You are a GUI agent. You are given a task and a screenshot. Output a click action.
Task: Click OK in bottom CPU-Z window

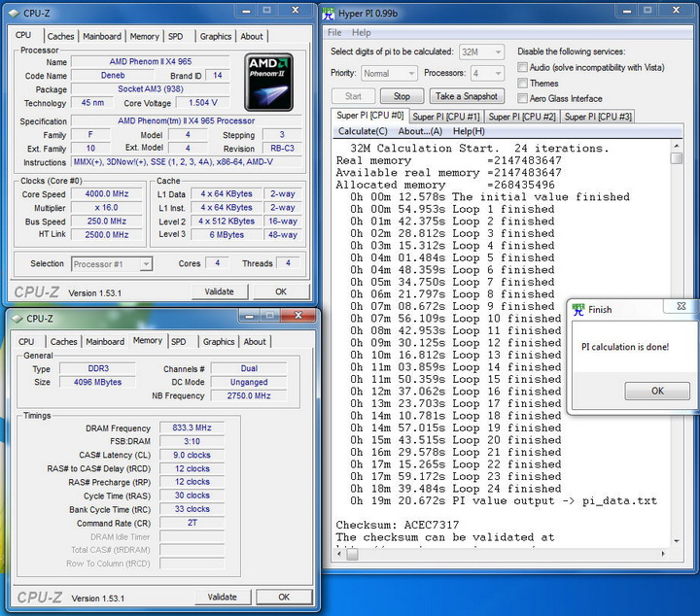pyautogui.click(x=284, y=597)
